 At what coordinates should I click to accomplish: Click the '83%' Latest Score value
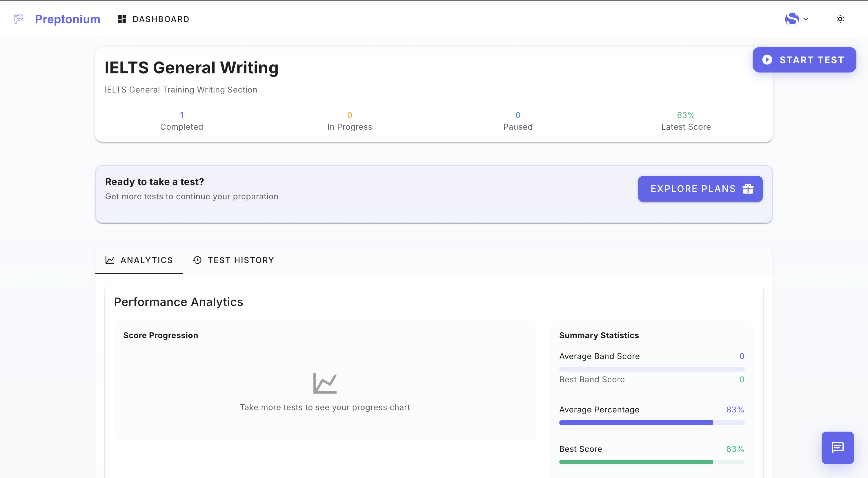click(x=686, y=115)
